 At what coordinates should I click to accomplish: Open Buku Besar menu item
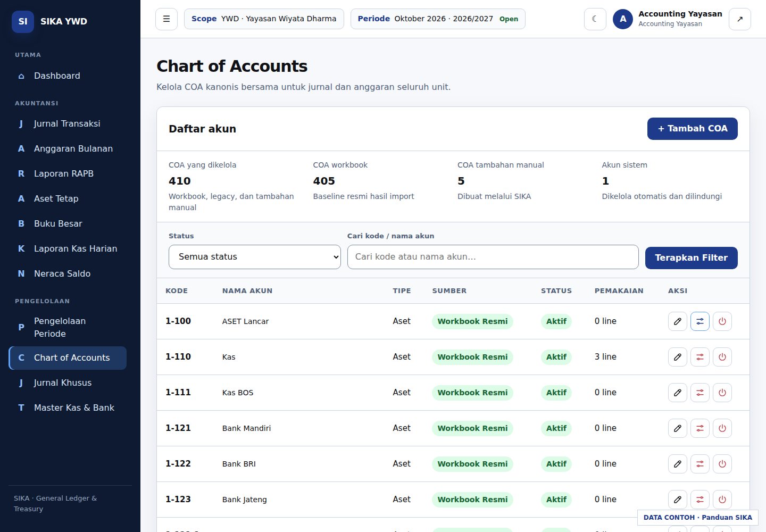(x=68, y=224)
